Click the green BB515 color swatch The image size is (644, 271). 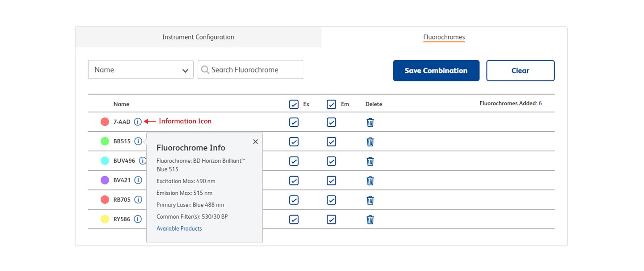(x=105, y=142)
